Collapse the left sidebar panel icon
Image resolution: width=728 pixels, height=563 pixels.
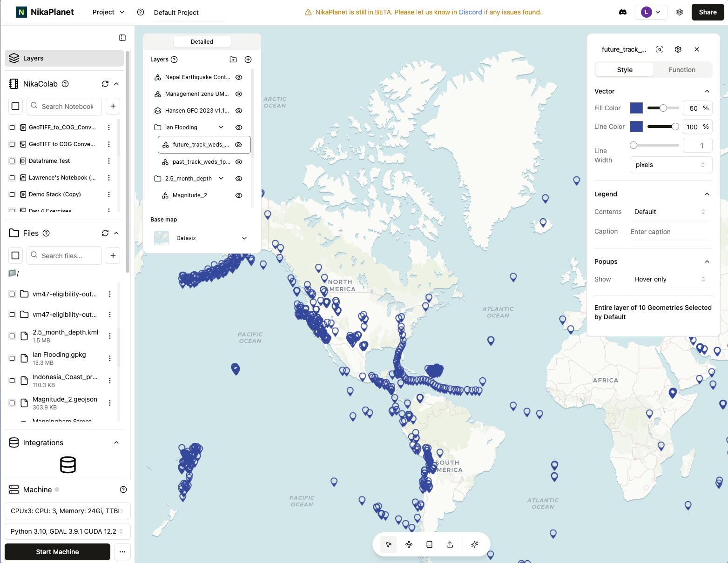click(x=122, y=38)
